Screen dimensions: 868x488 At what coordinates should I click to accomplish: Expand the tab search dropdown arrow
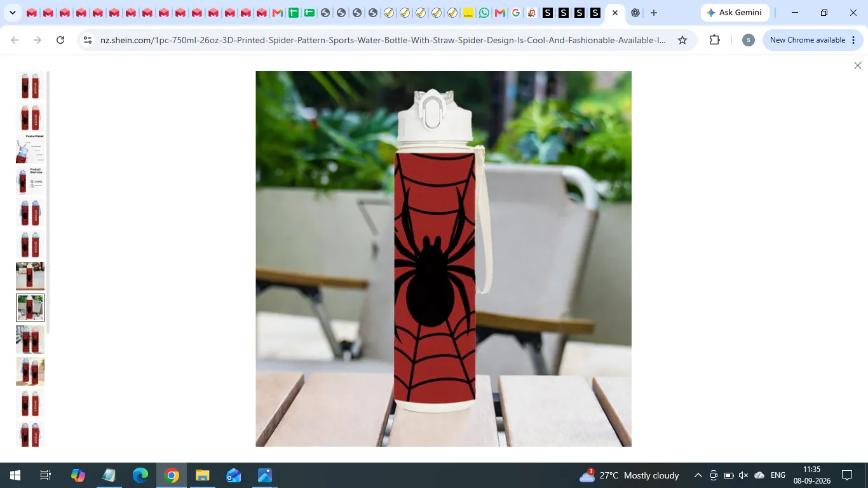tap(12, 13)
